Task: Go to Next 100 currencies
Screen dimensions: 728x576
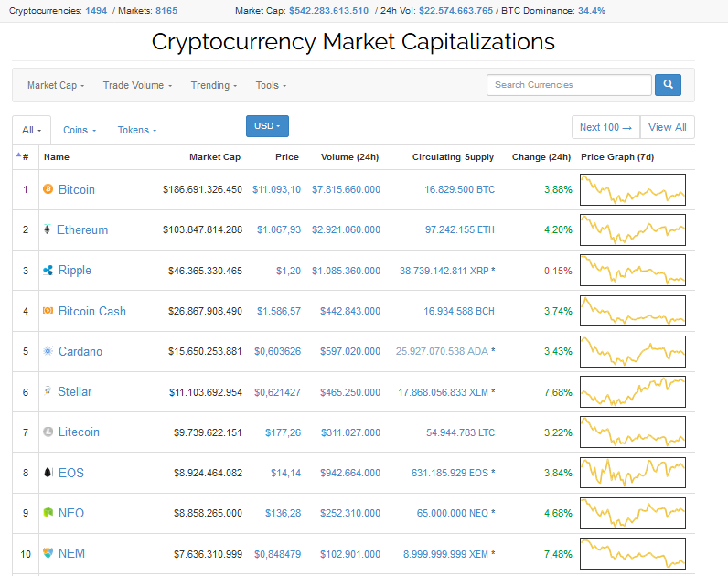Action: coord(605,127)
